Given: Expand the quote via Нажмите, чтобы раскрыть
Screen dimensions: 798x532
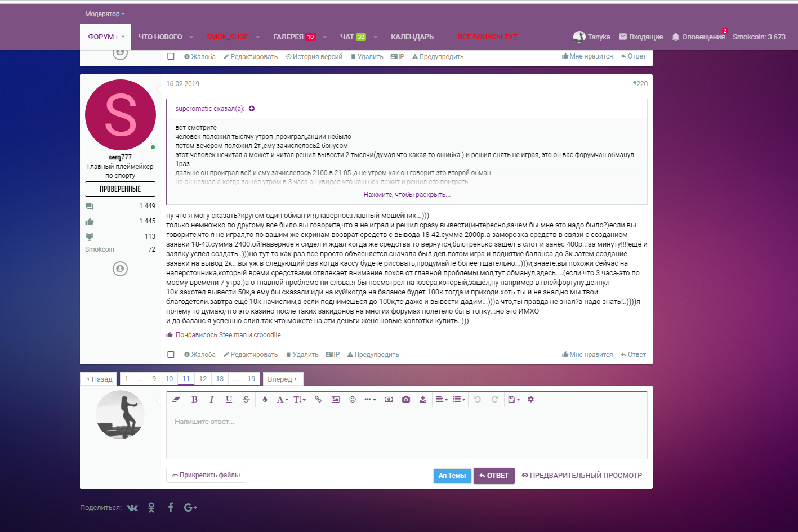Looking at the screenshot, I should pos(407,195).
